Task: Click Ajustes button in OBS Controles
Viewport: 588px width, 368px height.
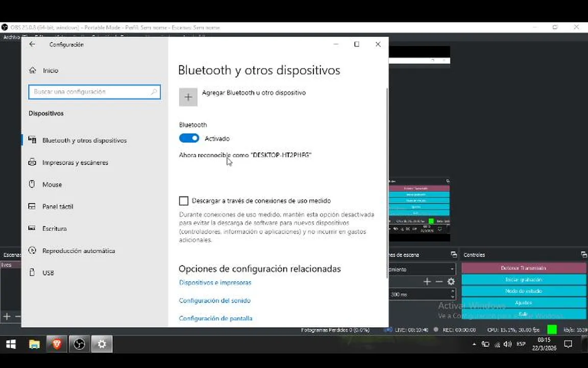Action: pyautogui.click(x=524, y=302)
